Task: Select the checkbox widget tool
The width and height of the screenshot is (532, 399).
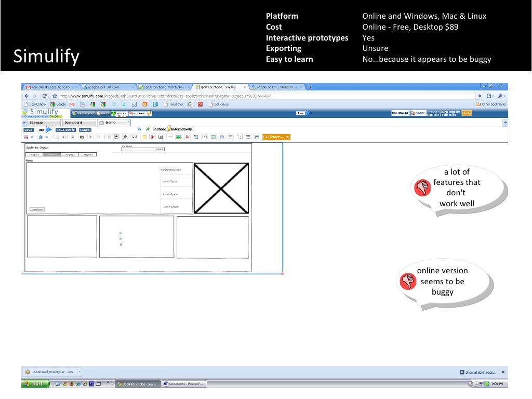Action: click(x=90, y=137)
